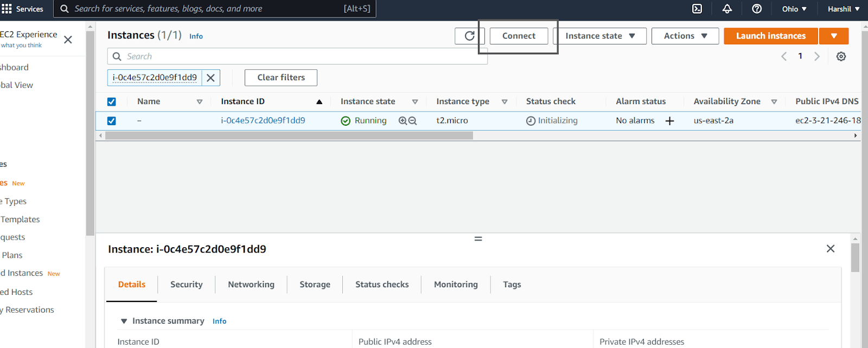Open Dedicated Hosts in sidebar
Image resolution: width=868 pixels, height=348 pixels.
(16, 292)
